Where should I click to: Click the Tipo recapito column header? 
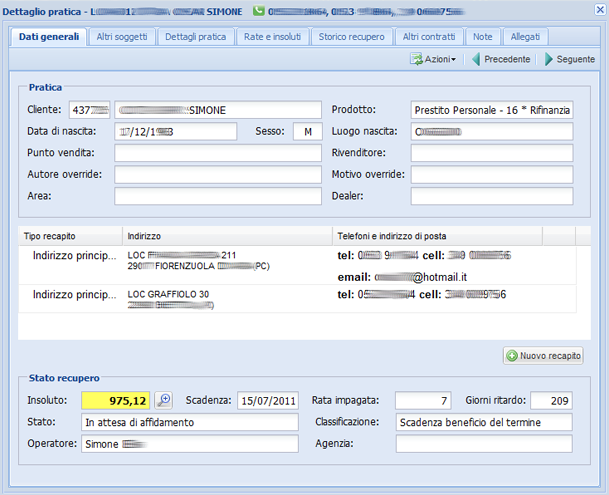pos(71,236)
